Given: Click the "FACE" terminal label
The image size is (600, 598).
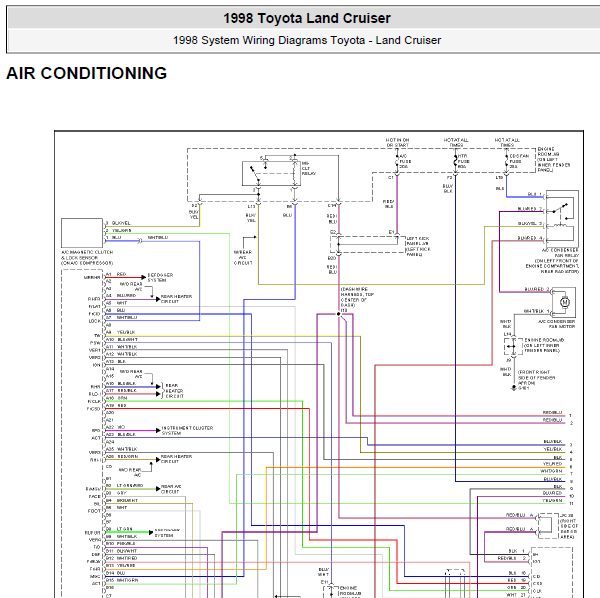Looking at the screenshot, I should point(95,496).
